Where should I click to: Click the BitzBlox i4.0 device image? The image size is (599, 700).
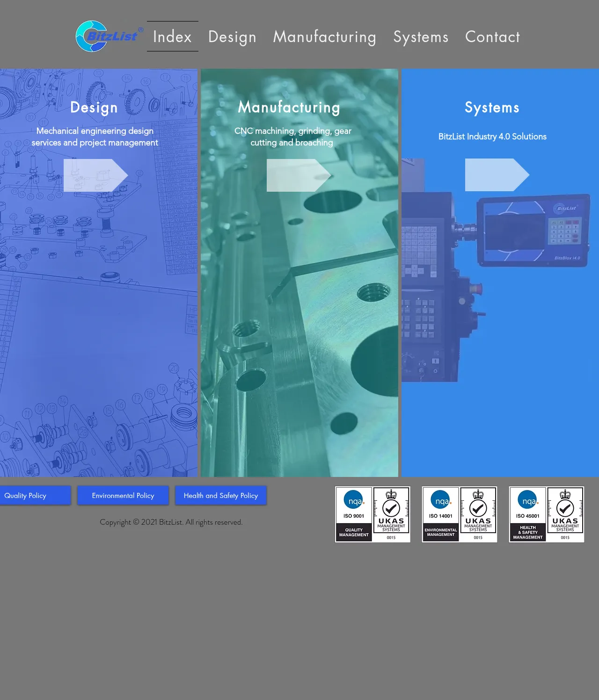click(533, 231)
